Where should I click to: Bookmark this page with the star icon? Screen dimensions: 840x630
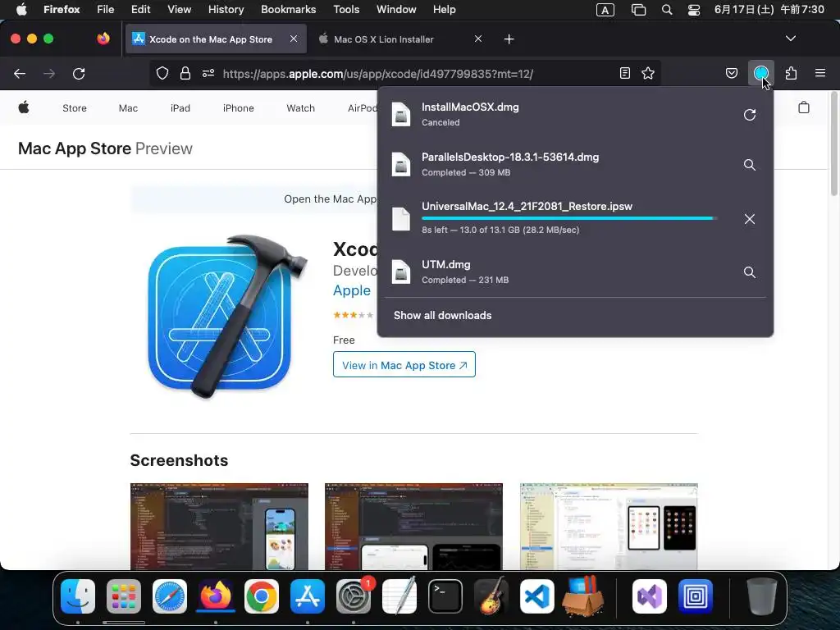click(648, 73)
